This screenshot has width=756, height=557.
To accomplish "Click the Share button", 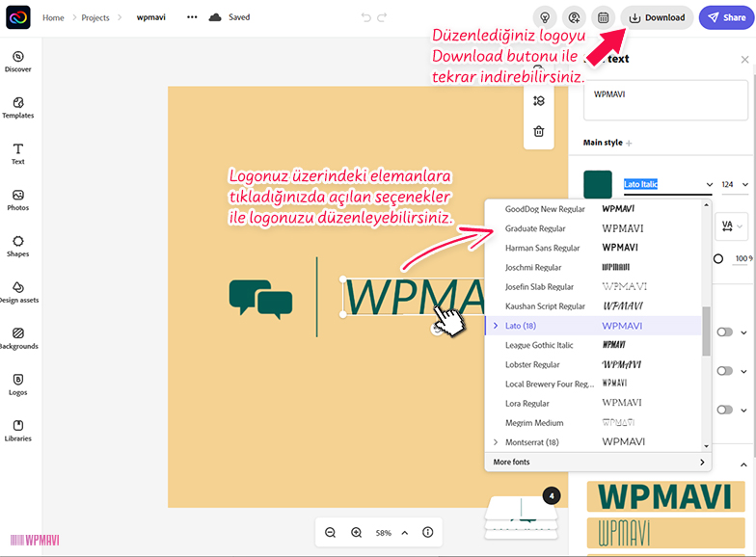I will [727, 17].
